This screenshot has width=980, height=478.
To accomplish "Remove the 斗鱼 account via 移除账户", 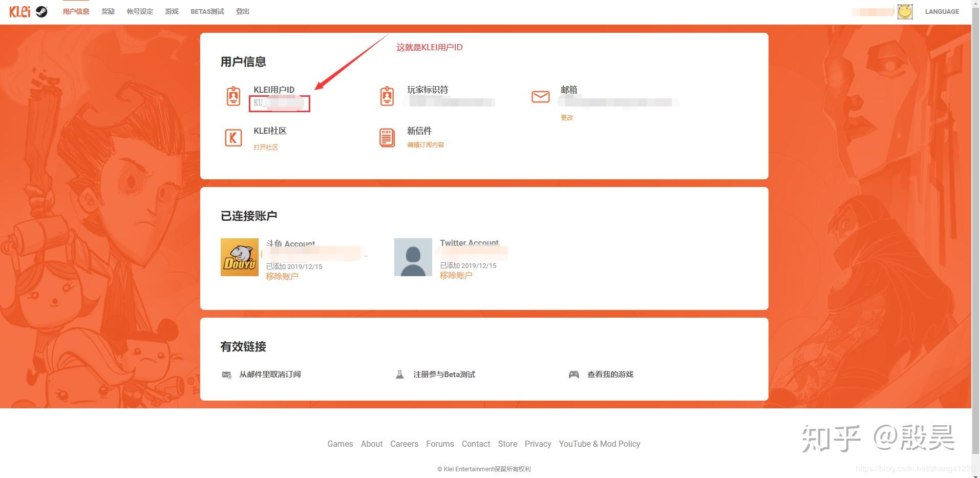I will [282, 276].
